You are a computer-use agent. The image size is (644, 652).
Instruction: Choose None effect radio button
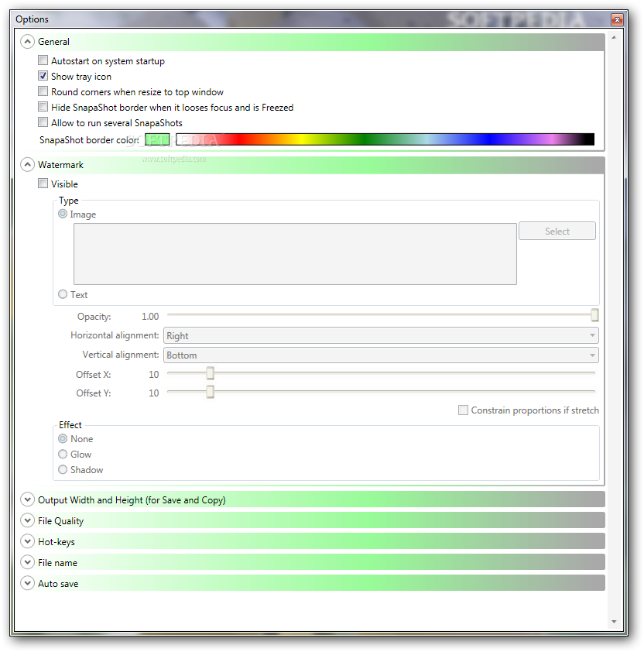(63, 438)
